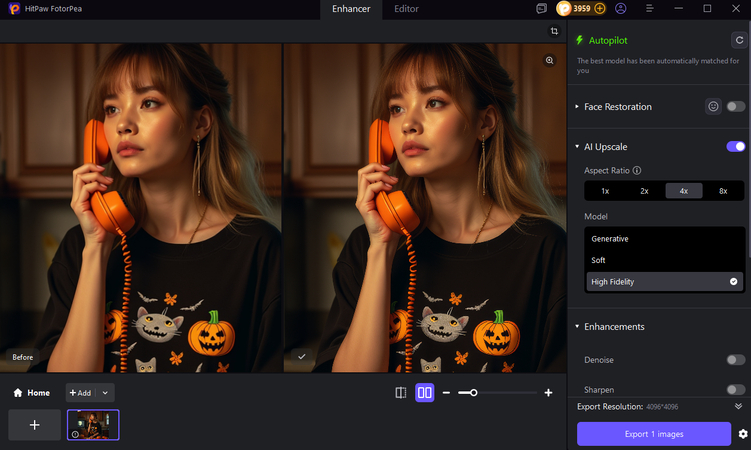The height and width of the screenshot is (450, 751).
Task: Enable the Denoise toggle
Action: click(736, 359)
